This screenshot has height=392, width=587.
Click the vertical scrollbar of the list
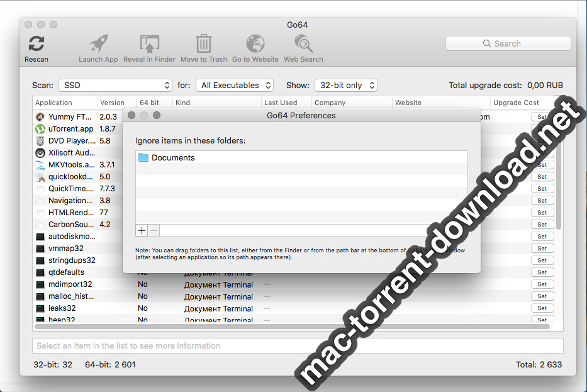tap(559, 169)
